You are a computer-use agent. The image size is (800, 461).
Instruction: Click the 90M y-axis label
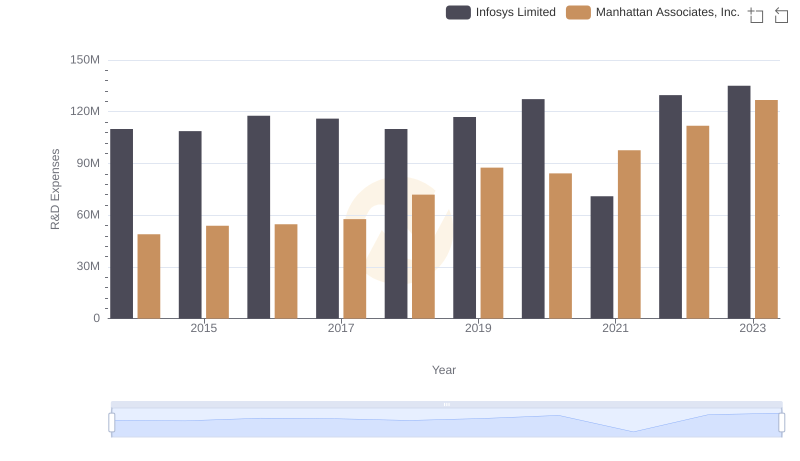[x=88, y=164]
